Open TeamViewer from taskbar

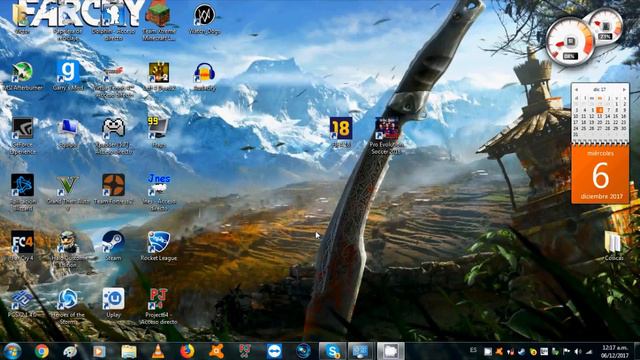pos(274,351)
